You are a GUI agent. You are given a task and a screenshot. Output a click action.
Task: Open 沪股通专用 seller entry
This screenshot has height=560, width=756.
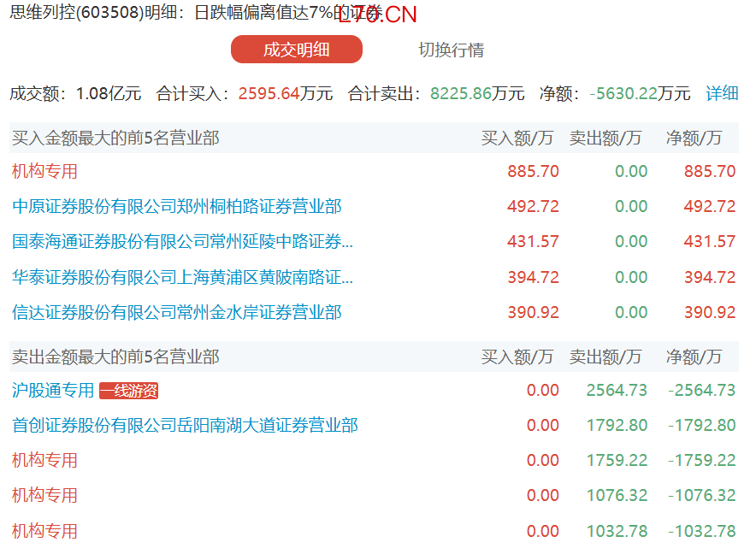(x=53, y=391)
